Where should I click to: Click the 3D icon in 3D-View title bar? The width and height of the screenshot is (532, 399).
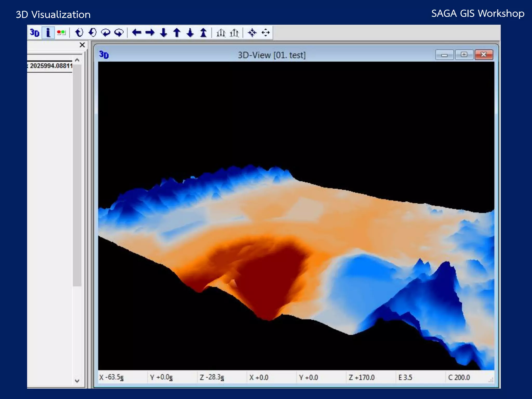pos(104,55)
